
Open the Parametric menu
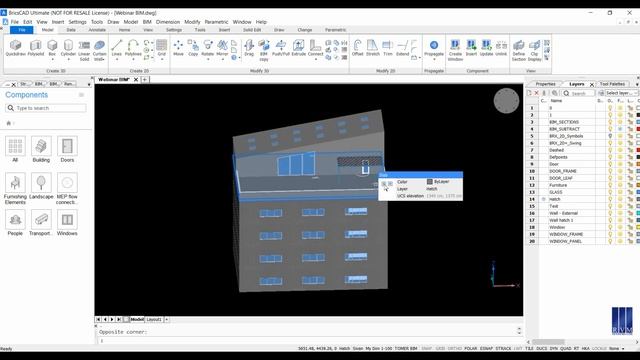216,22
